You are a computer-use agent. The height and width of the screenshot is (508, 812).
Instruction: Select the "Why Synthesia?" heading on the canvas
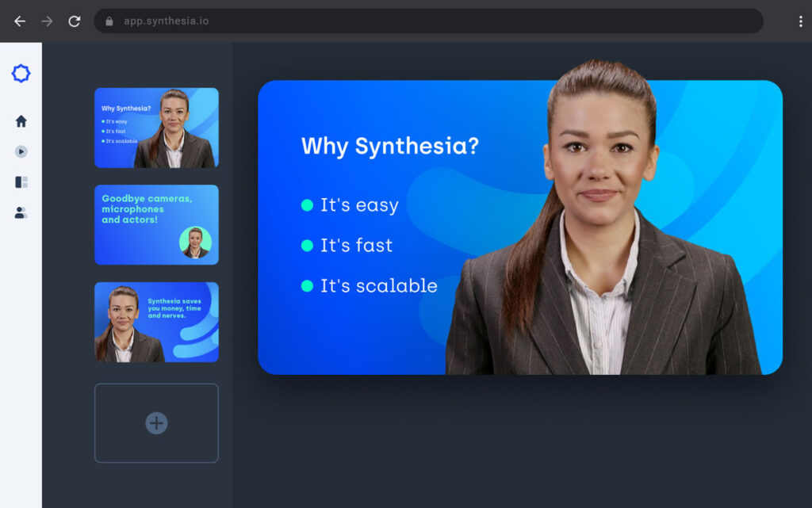coord(389,147)
